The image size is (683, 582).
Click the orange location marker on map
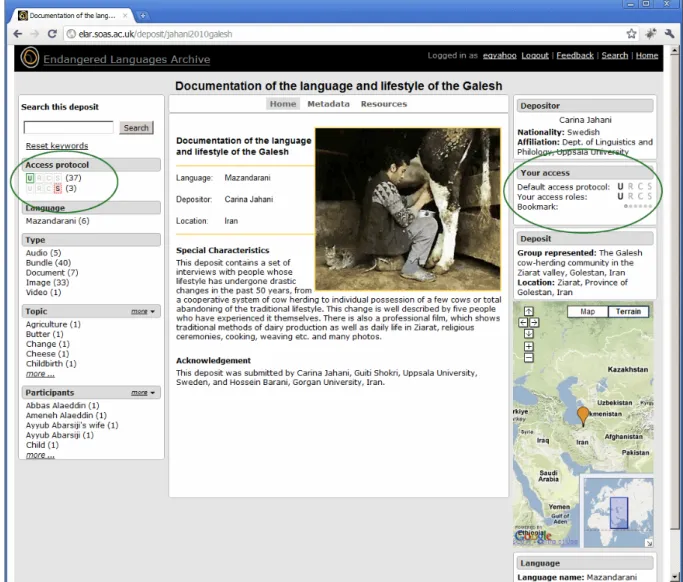(583, 415)
